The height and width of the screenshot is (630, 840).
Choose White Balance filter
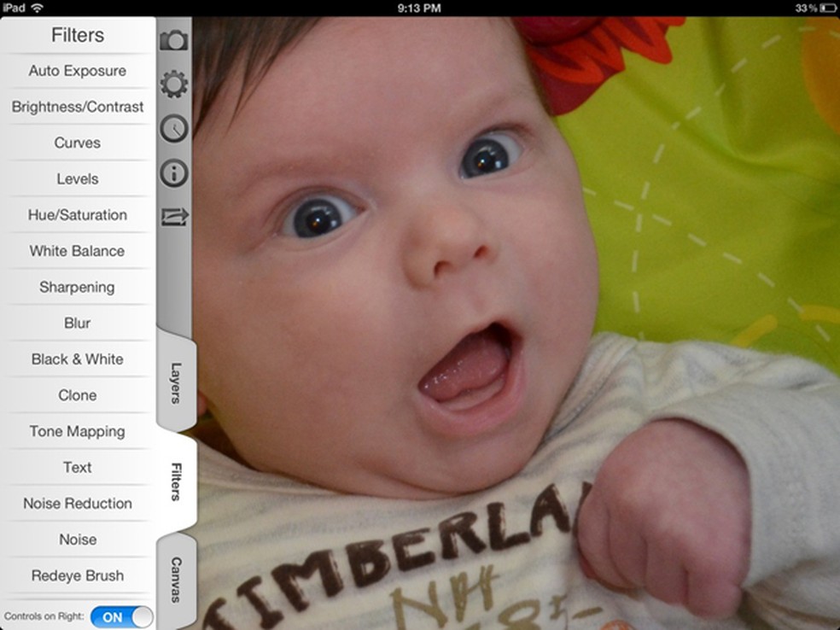click(x=78, y=251)
